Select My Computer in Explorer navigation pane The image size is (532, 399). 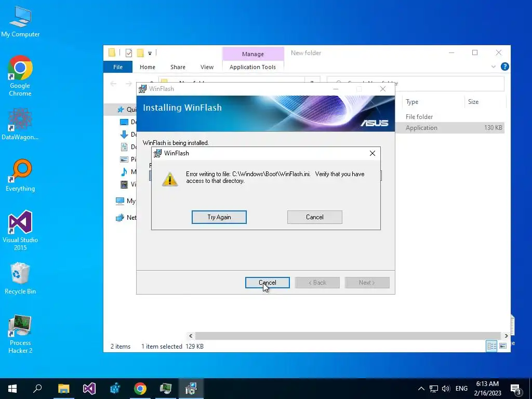coord(126,201)
